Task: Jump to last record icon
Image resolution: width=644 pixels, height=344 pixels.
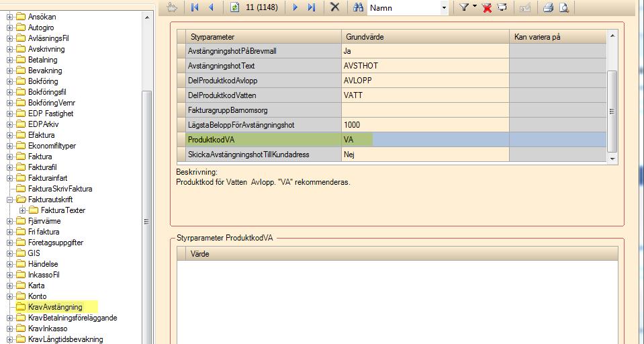Action: [312, 7]
